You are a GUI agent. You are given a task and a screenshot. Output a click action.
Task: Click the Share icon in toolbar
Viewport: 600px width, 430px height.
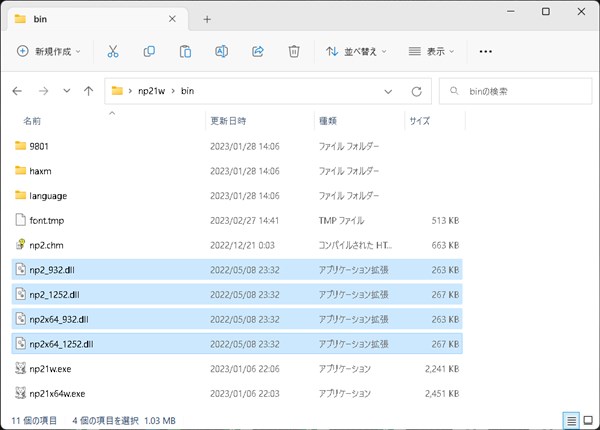point(257,51)
